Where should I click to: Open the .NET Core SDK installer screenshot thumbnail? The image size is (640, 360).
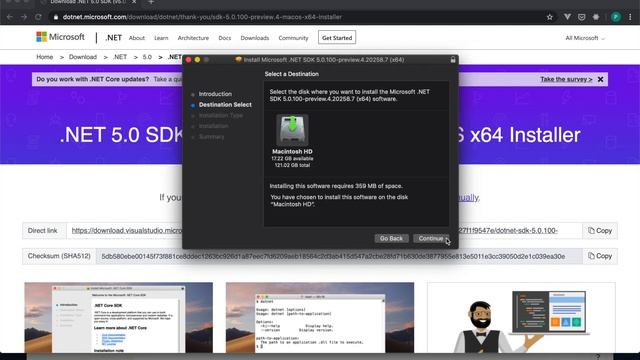(118, 318)
